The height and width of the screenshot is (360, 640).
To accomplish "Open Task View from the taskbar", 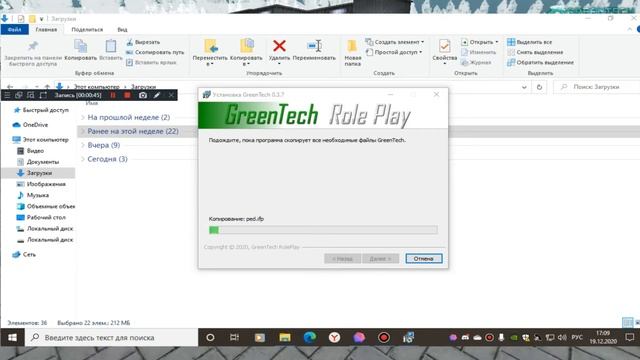I will (234, 338).
